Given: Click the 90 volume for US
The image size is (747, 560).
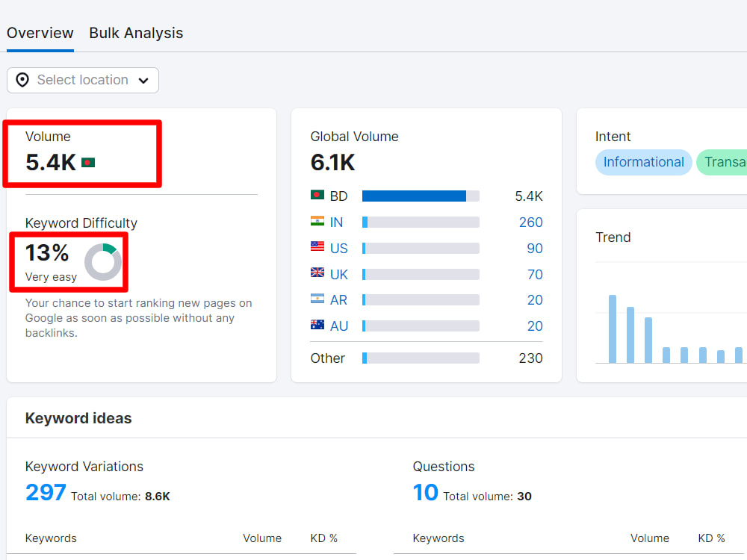Looking at the screenshot, I should click(535, 249).
